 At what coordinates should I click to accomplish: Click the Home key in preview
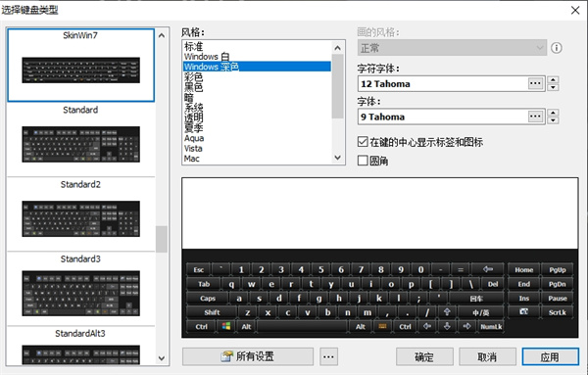pos(524,269)
